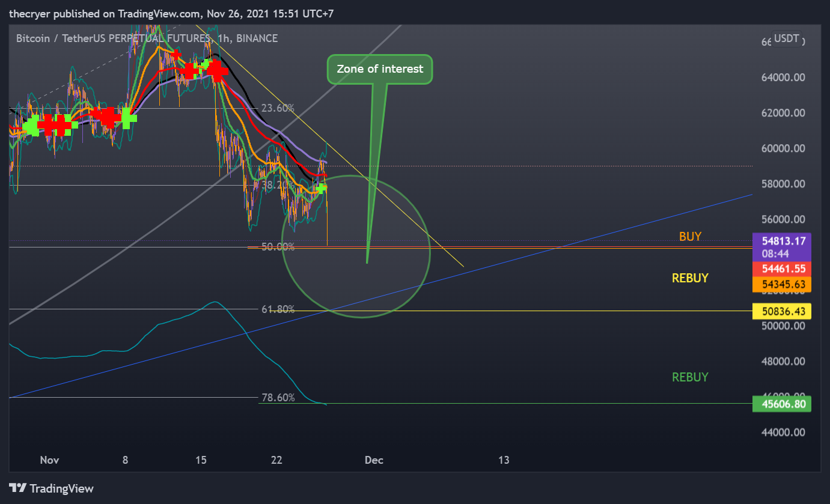Click the orange BUY text annotation
Viewport: 830px width, 504px height.
(x=690, y=237)
